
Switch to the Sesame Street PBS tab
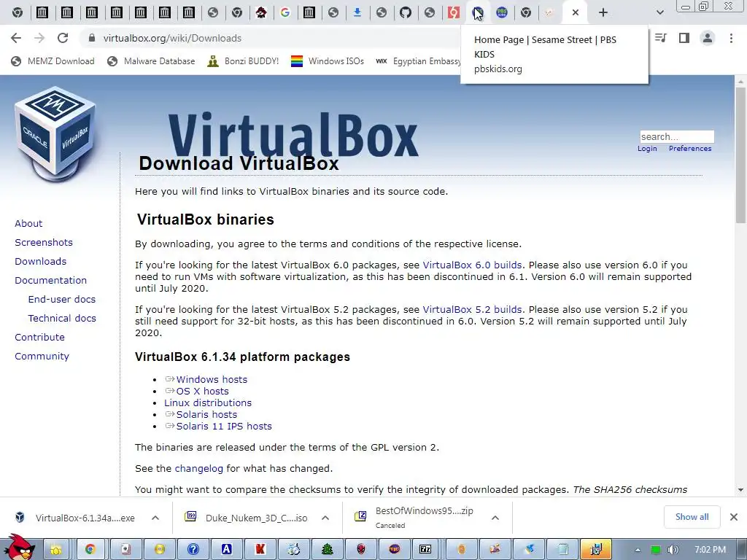(477, 12)
